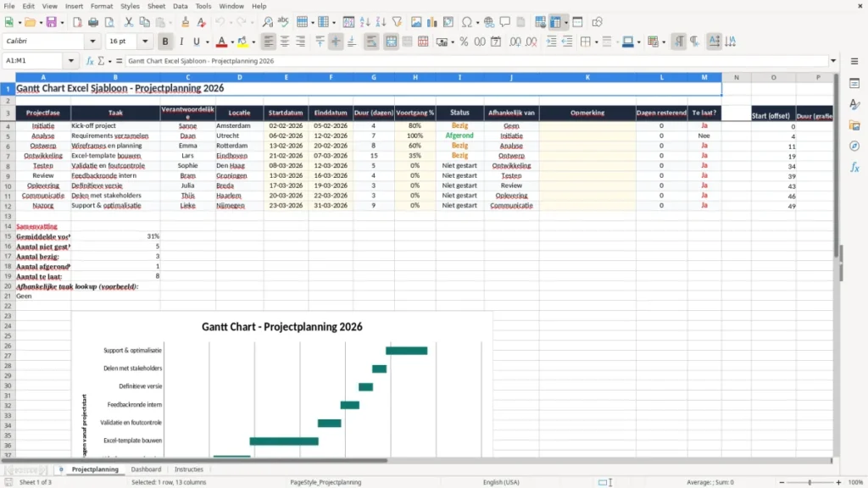
Task: Open the Tools menu
Action: click(x=203, y=6)
